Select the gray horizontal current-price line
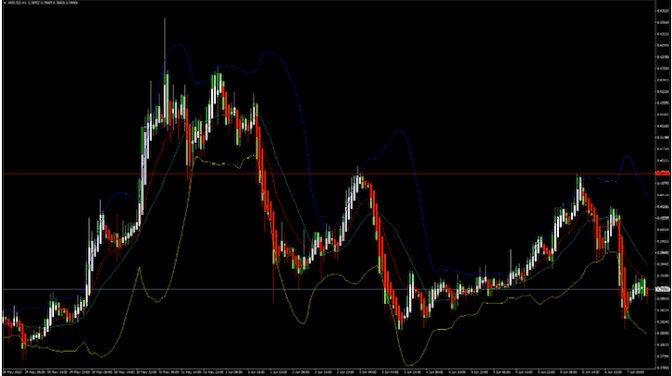Image resolution: width=672 pixels, height=376 pixels. (x=329, y=289)
